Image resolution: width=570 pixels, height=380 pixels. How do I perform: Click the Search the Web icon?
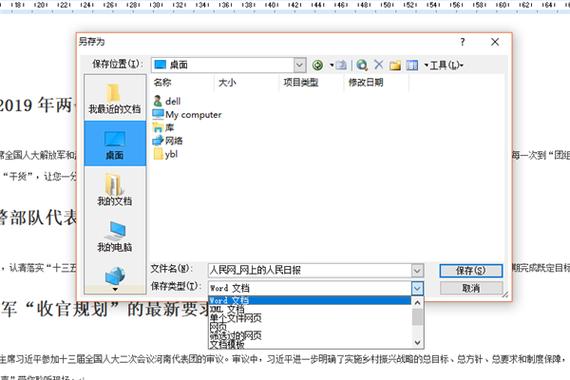362,65
